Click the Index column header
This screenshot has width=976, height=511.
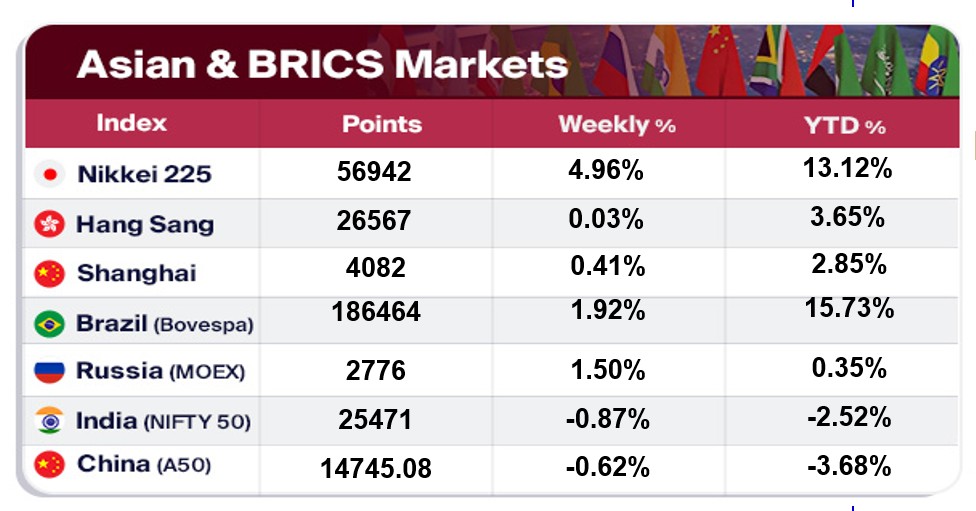pos(131,124)
